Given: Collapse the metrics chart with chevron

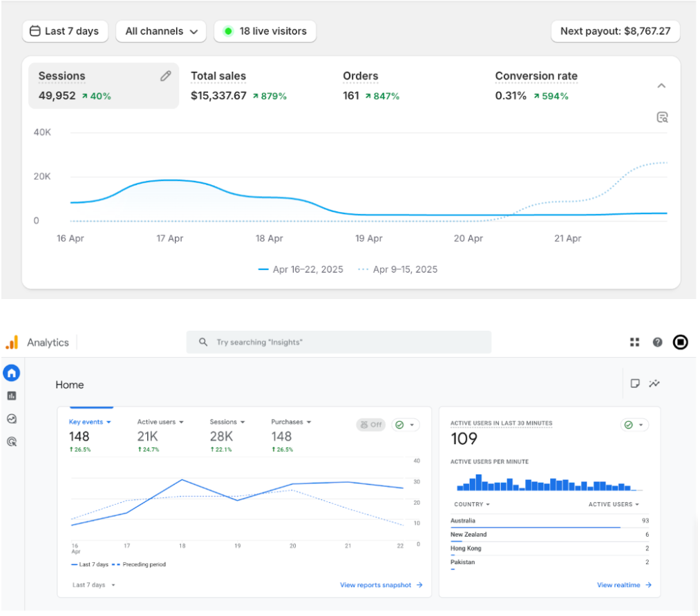Looking at the screenshot, I should 661,86.
